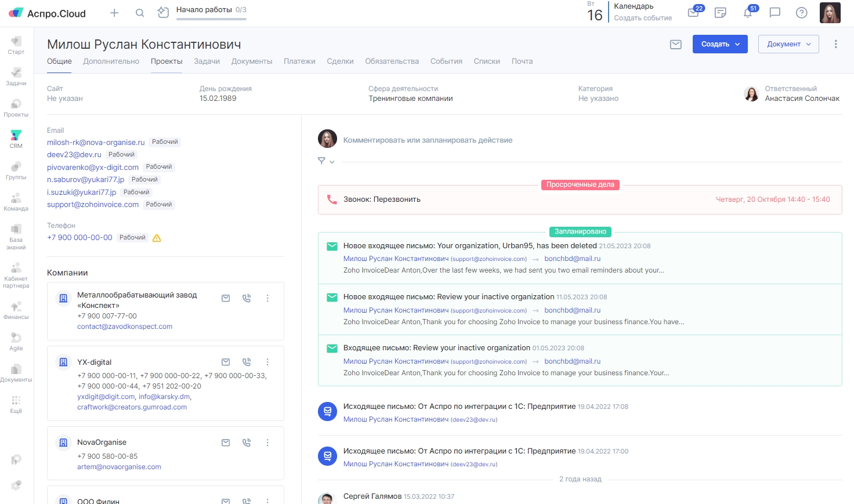
Task: Open the Создать dropdown button
Action: pyautogui.click(x=720, y=44)
